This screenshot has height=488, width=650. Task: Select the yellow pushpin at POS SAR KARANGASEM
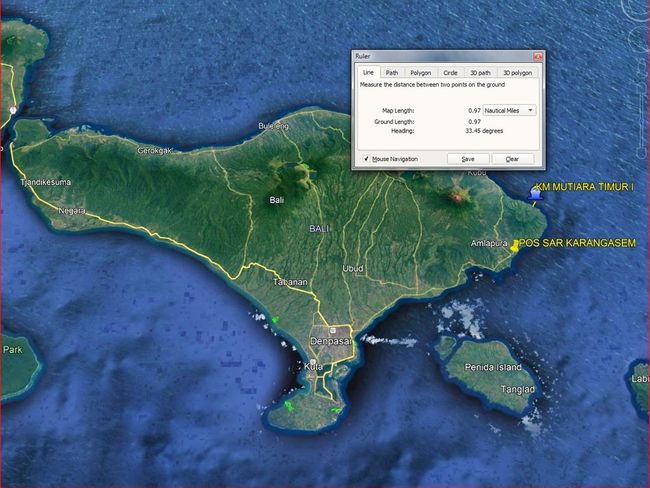(514, 245)
